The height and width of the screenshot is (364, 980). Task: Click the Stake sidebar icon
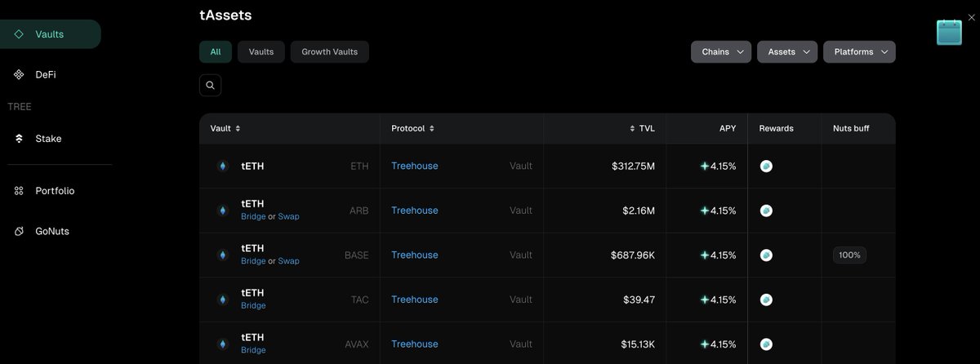(19, 139)
